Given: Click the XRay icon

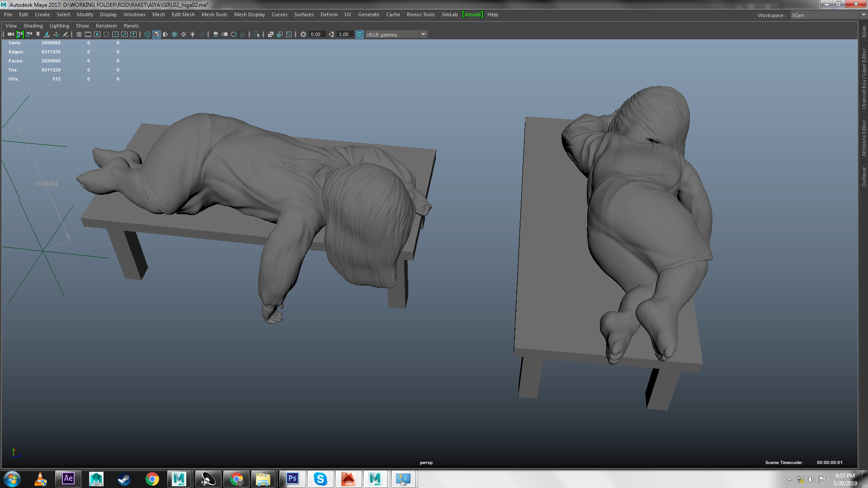Looking at the screenshot, I should 271,34.
